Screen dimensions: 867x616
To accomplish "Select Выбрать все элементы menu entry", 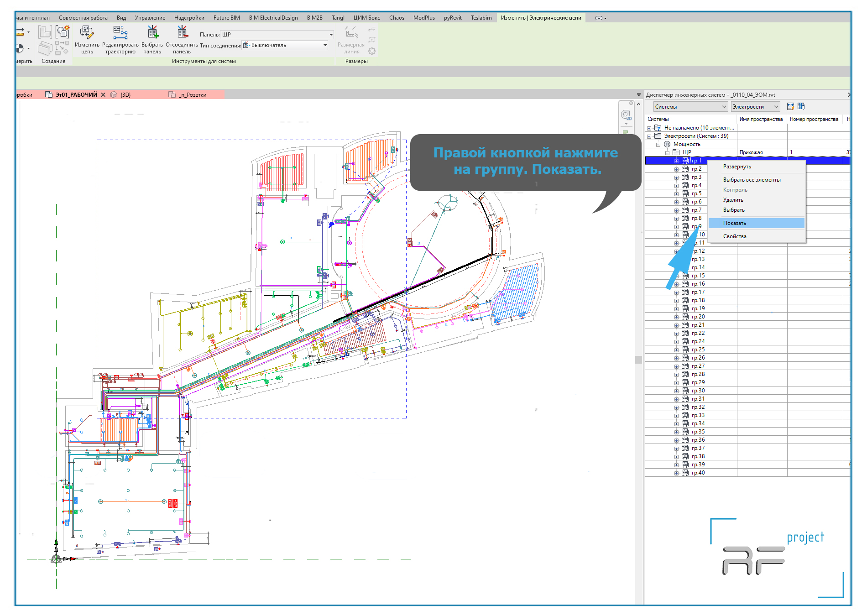I will tap(756, 180).
